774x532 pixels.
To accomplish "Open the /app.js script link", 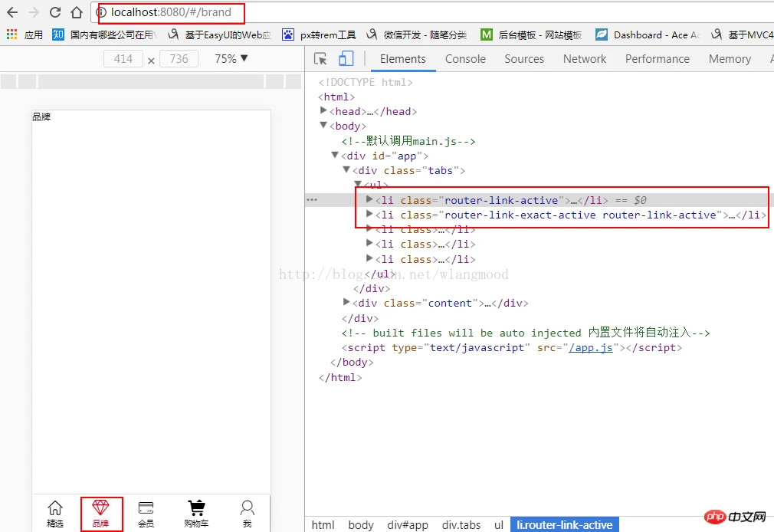I will click(591, 347).
